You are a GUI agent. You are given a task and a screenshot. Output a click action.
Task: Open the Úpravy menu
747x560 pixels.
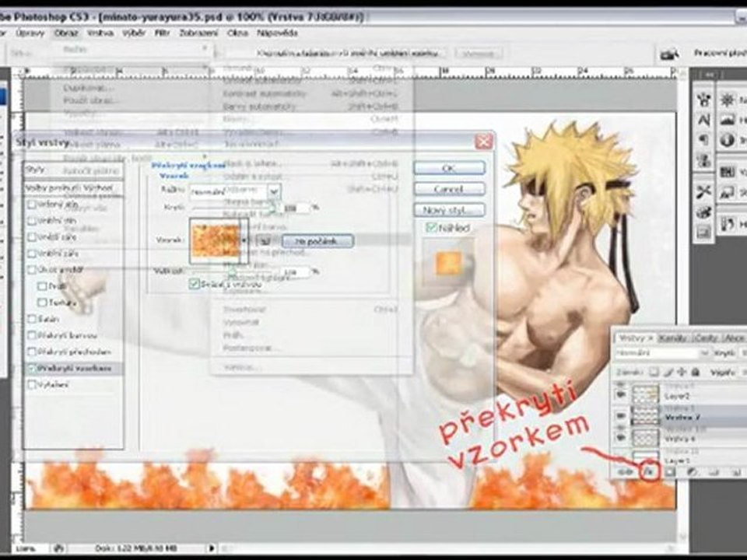[30, 33]
